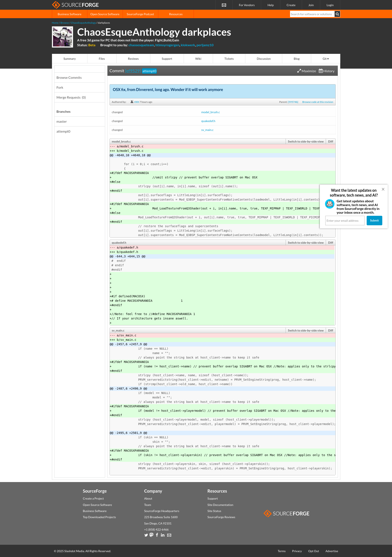392x557 pixels.
Task: Go to the Wiki tab
Action: point(198,59)
